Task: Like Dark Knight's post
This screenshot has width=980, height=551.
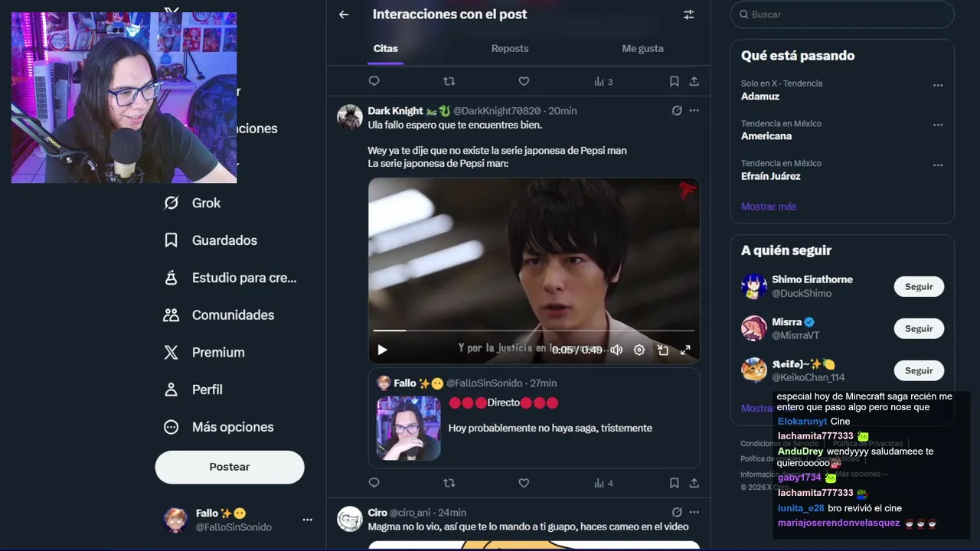Action: [x=524, y=483]
